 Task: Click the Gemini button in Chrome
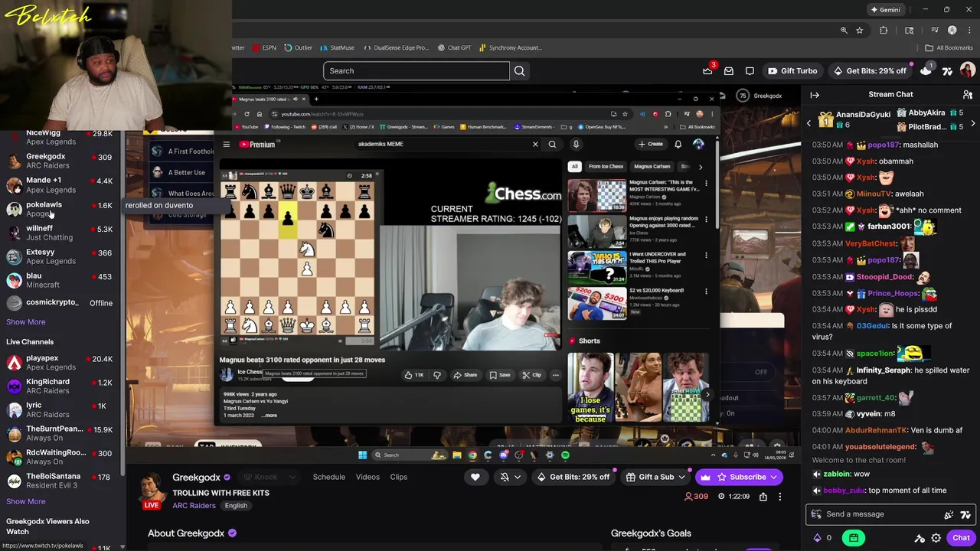coord(885,9)
